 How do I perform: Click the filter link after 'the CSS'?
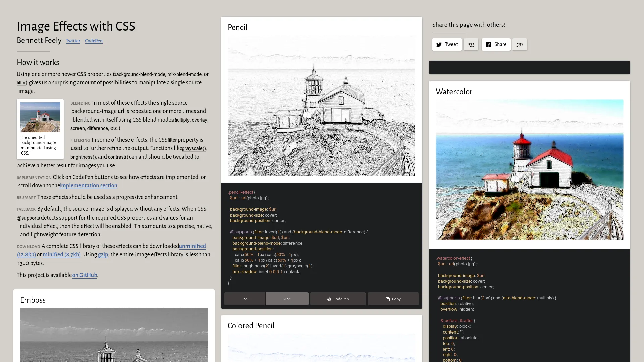[x=172, y=140]
